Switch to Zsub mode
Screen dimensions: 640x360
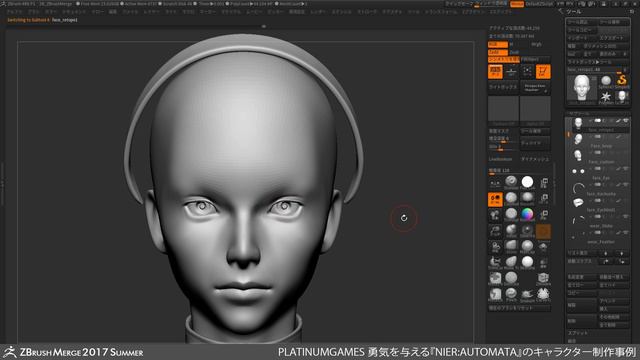pyautogui.click(x=514, y=52)
